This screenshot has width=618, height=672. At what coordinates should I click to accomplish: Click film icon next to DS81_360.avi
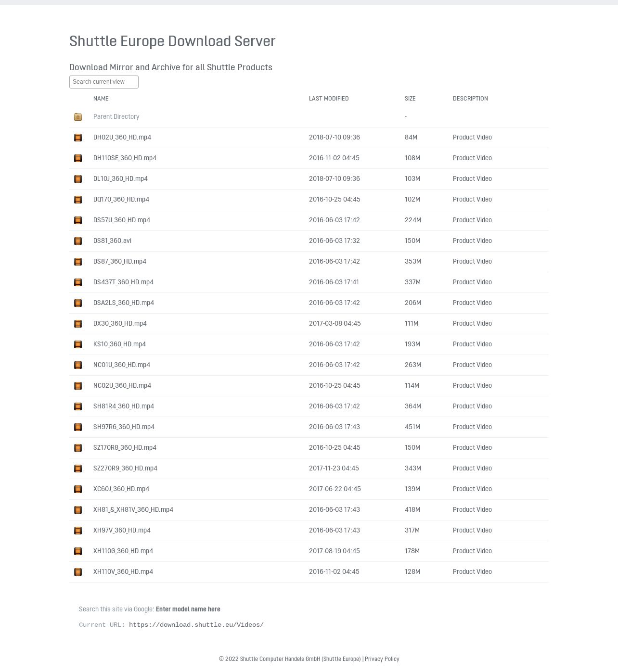tap(78, 241)
